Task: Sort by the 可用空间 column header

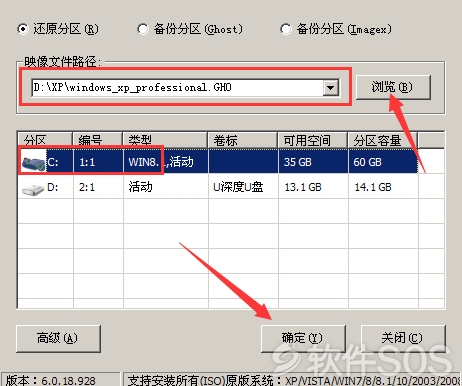Action: 313,140
